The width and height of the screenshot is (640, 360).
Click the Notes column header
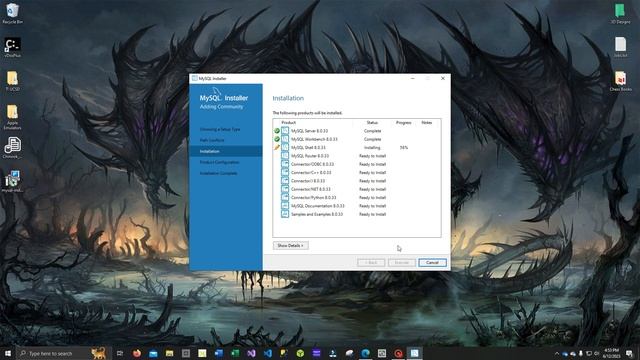point(427,122)
